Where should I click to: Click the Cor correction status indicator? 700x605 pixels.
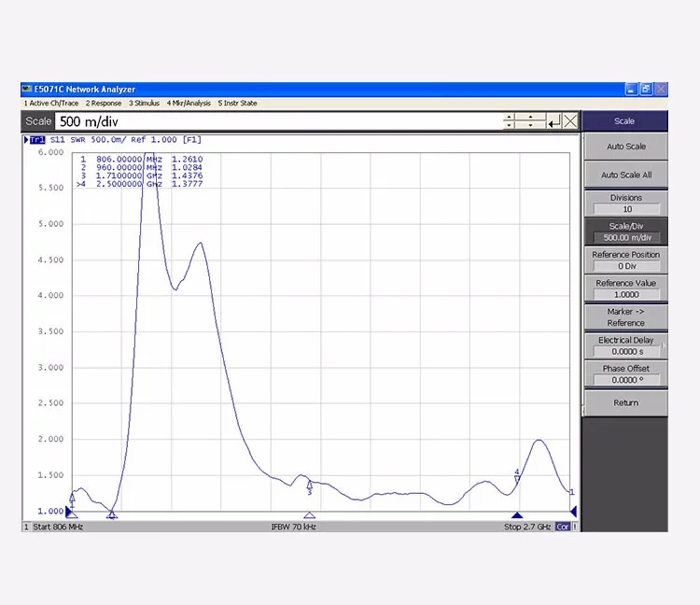[563, 528]
